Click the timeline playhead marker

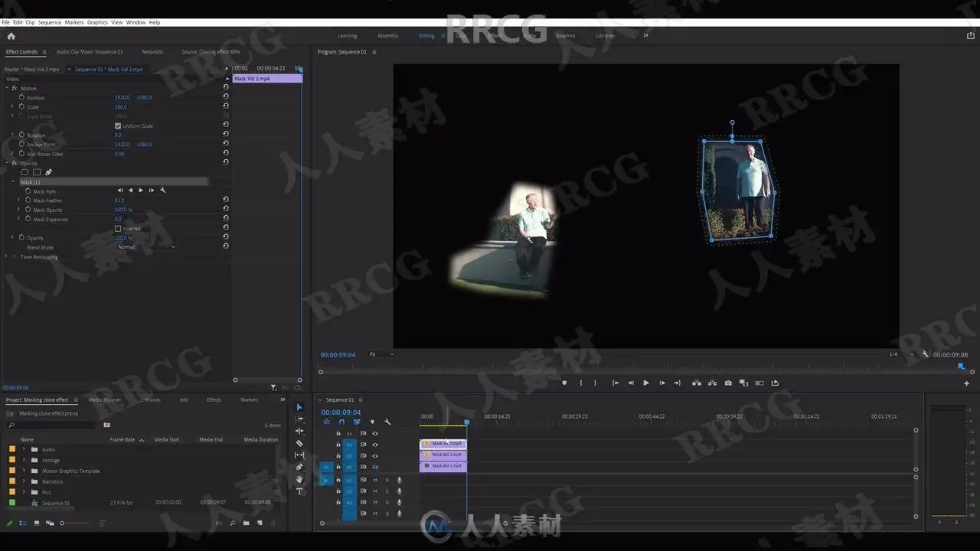466,422
